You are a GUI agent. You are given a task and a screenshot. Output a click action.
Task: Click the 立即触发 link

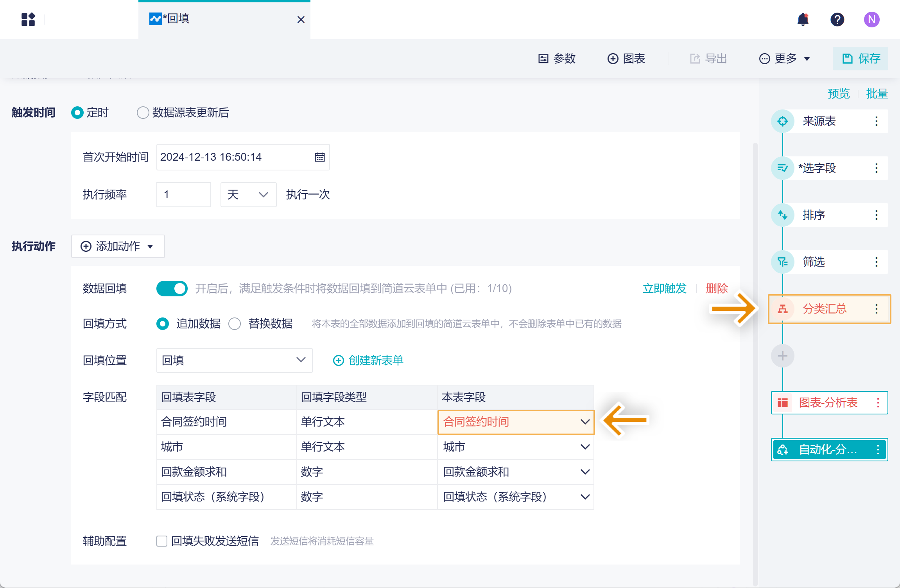click(664, 289)
